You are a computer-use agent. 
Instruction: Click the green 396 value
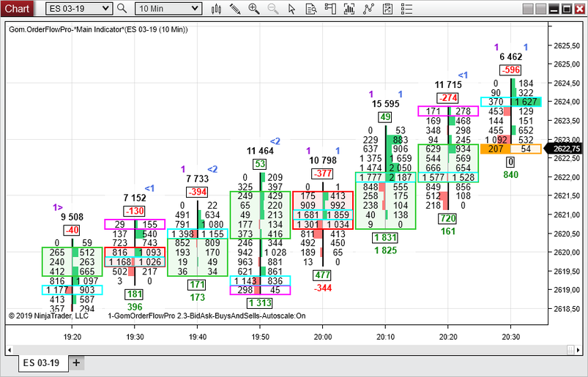[134, 307]
